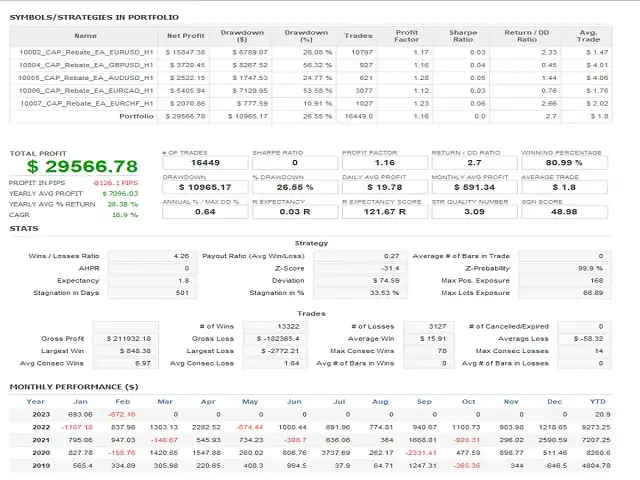The height and width of the screenshot is (480, 640).
Task: Click the Profit Factor column header
Action: pos(407,36)
